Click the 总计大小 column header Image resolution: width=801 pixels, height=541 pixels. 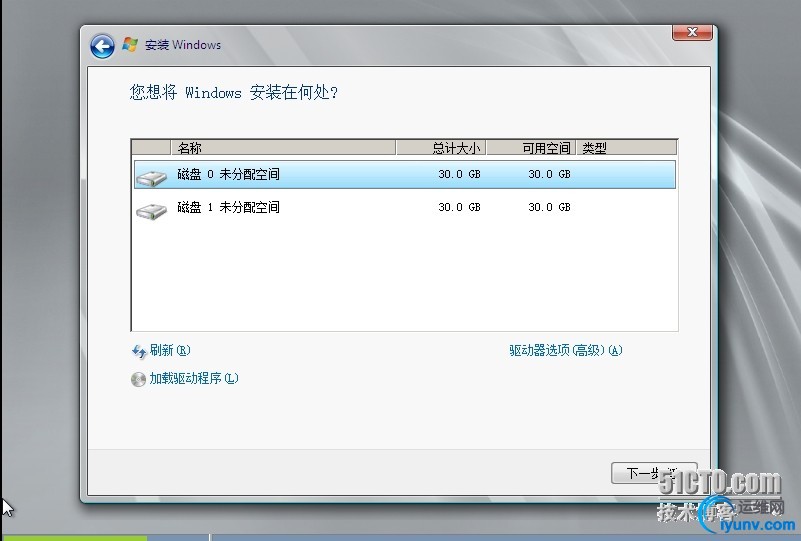point(441,148)
